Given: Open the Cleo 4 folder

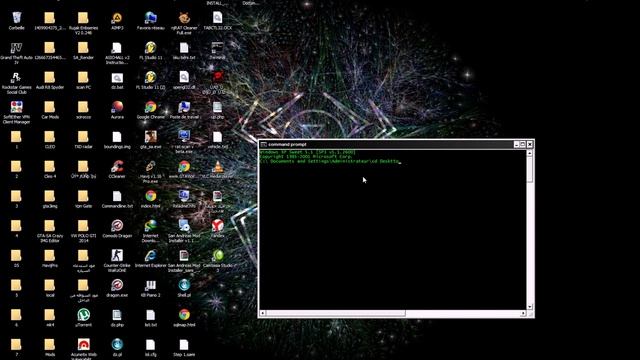Looking at the screenshot, I should (50, 167).
